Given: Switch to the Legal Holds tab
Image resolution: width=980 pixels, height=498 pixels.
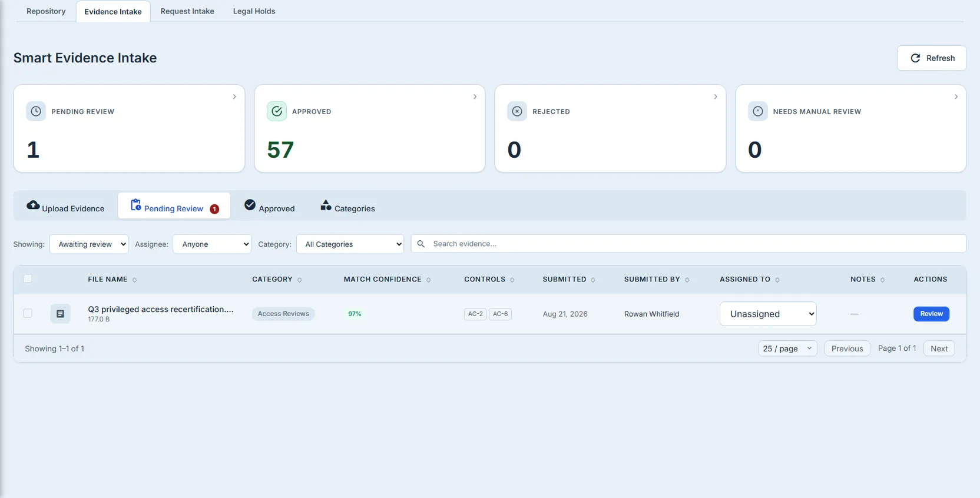Looking at the screenshot, I should 254,11.
